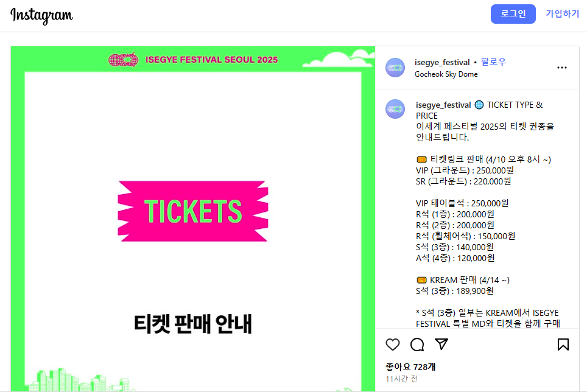View the 좋아요 728개 likes list

(x=410, y=367)
